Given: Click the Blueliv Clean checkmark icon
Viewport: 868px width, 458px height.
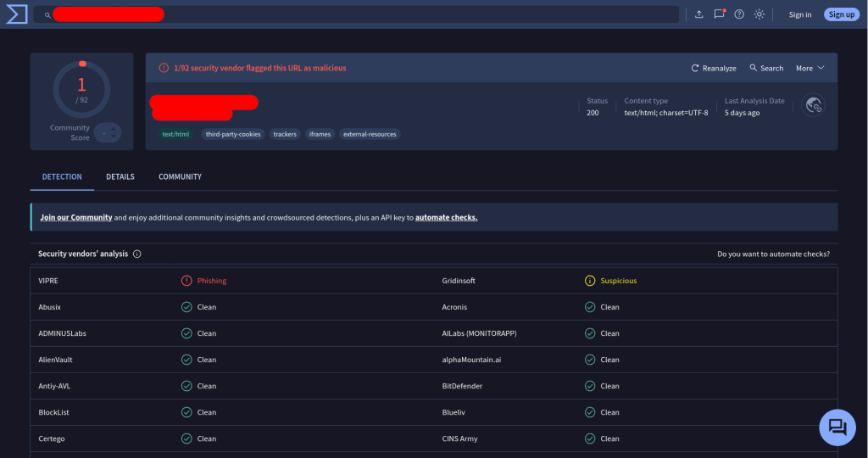Looking at the screenshot, I should 590,412.
